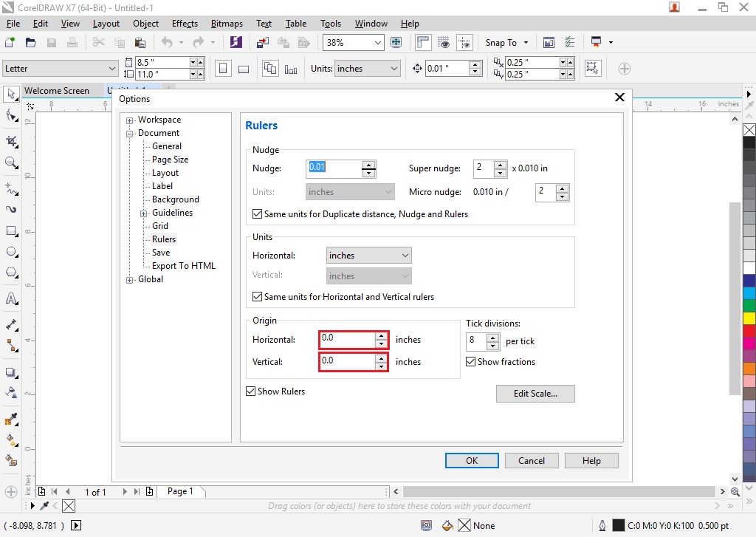Open the zoom level 38% dropdown
This screenshot has height=537, width=756.
coord(377,42)
